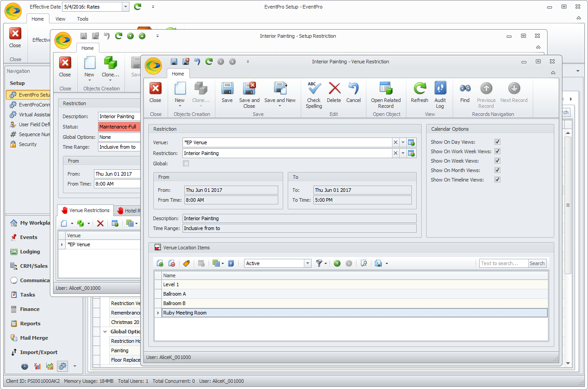Open the Audit Log
Screen dimensions: 588x390
tap(440, 95)
